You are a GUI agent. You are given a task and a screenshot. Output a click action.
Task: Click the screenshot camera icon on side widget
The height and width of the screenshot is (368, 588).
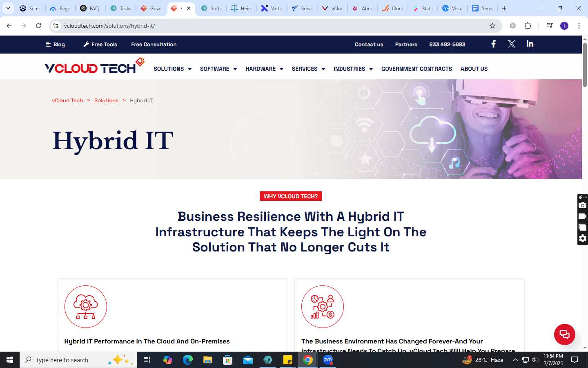[583, 205]
